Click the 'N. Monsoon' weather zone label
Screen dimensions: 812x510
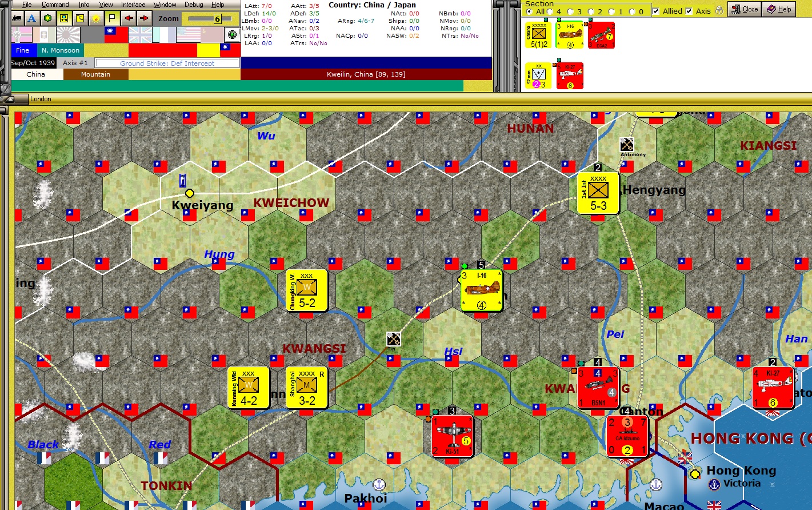point(61,50)
